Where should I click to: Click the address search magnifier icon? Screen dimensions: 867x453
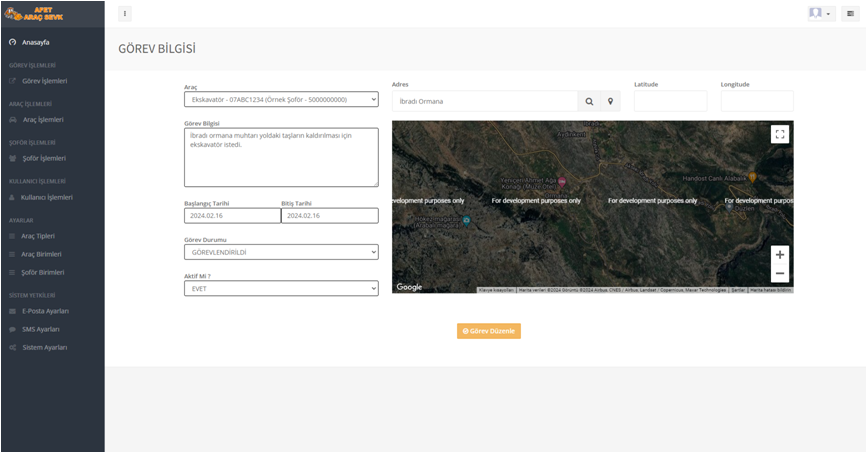pos(589,101)
